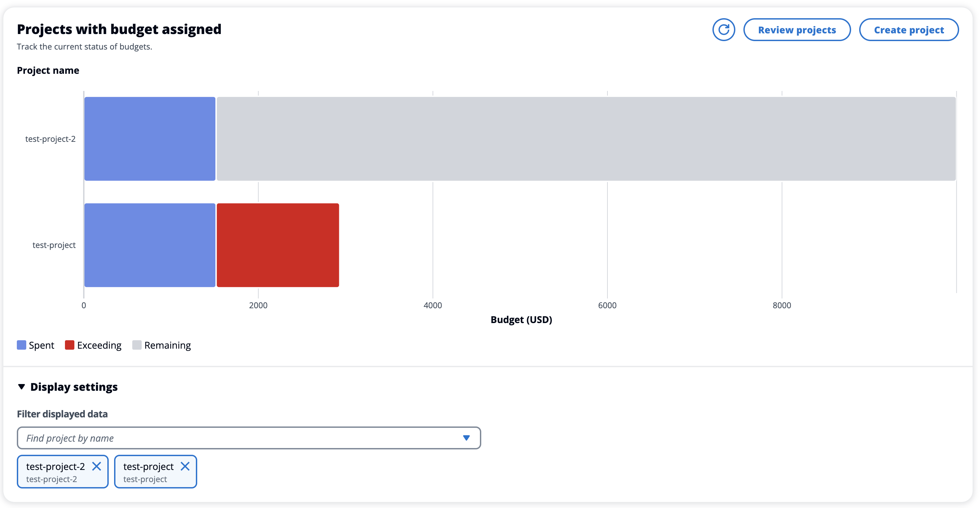Click the refresh icon to reload budget data

[x=724, y=29]
